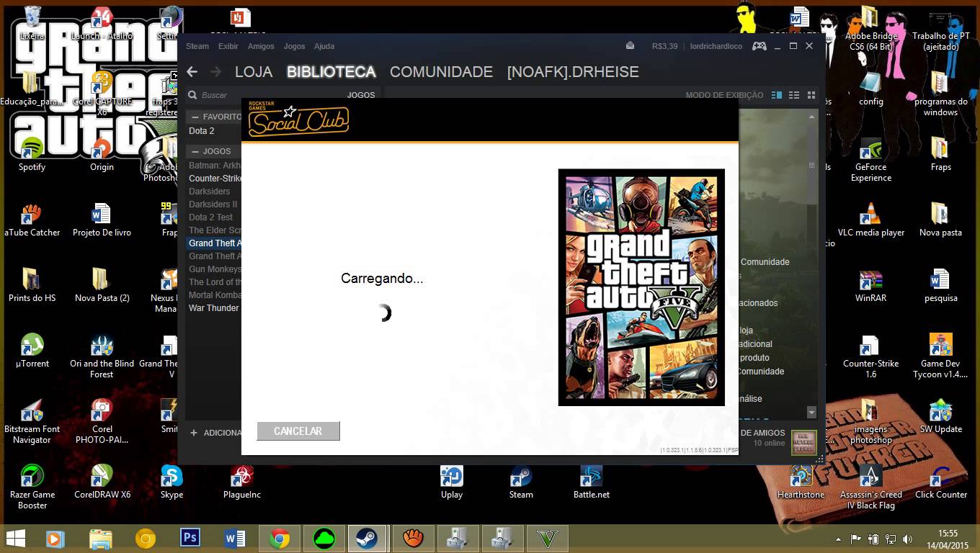
Task: Select the list view display mode
Action: pos(794,95)
